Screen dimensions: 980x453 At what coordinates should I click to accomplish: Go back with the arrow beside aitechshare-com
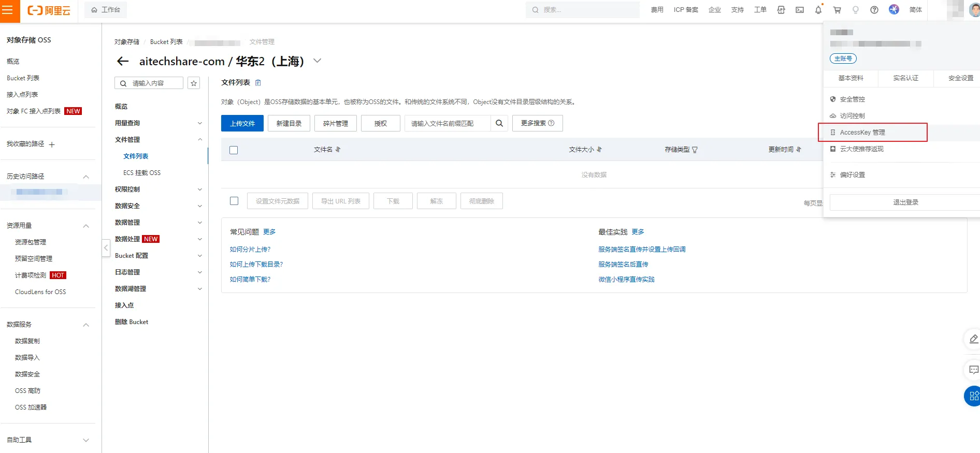click(123, 61)
